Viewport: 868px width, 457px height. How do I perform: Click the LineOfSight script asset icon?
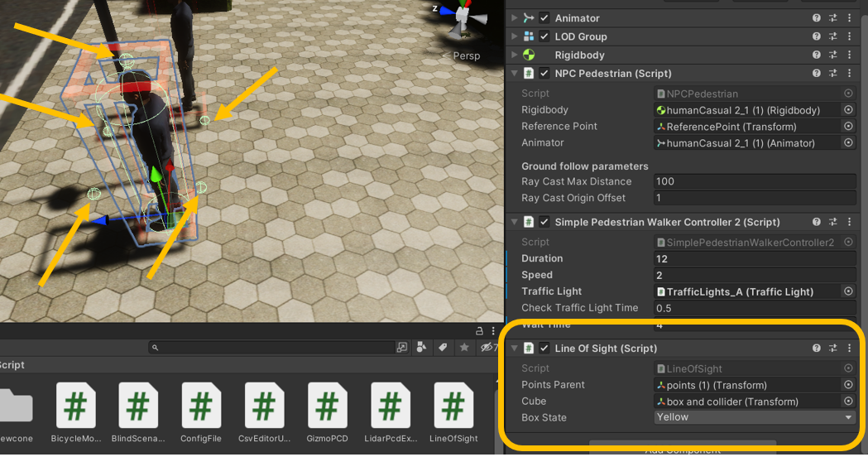click(453, 406)
